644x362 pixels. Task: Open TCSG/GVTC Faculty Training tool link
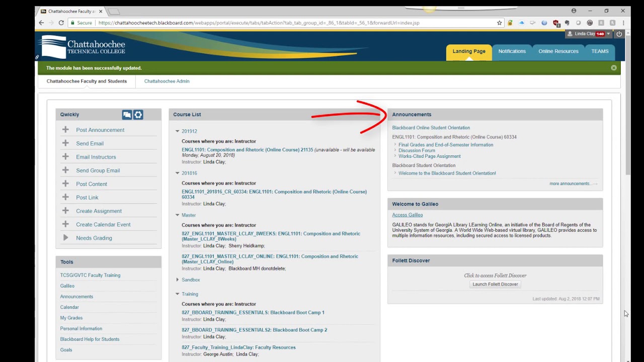[90, 276]
